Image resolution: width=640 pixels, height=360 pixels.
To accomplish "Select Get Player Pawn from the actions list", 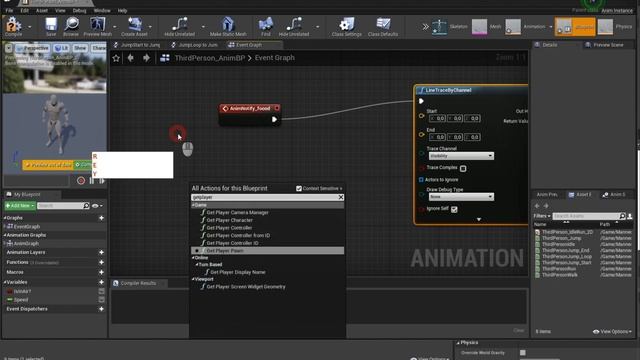I will 268,251.
